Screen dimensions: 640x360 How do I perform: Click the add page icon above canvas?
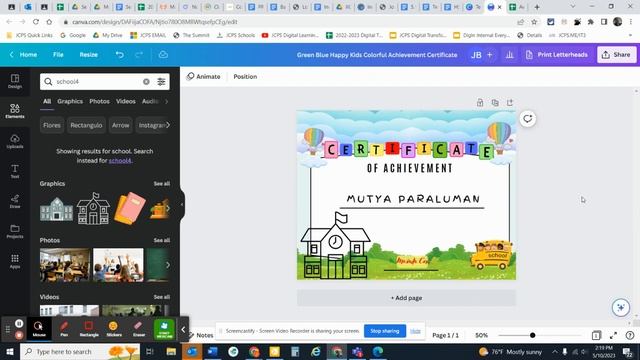pyautogui.click(x=510, y=103)
